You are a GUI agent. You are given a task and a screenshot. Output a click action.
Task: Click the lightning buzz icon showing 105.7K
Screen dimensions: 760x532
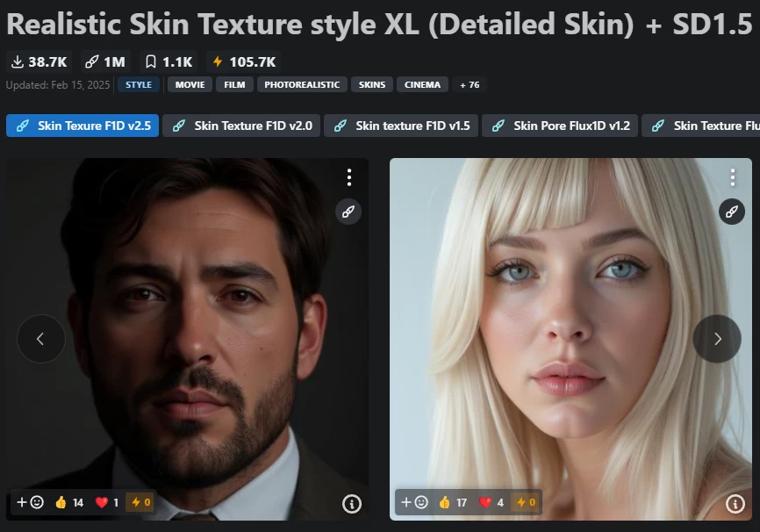click(x=218, y=61)
